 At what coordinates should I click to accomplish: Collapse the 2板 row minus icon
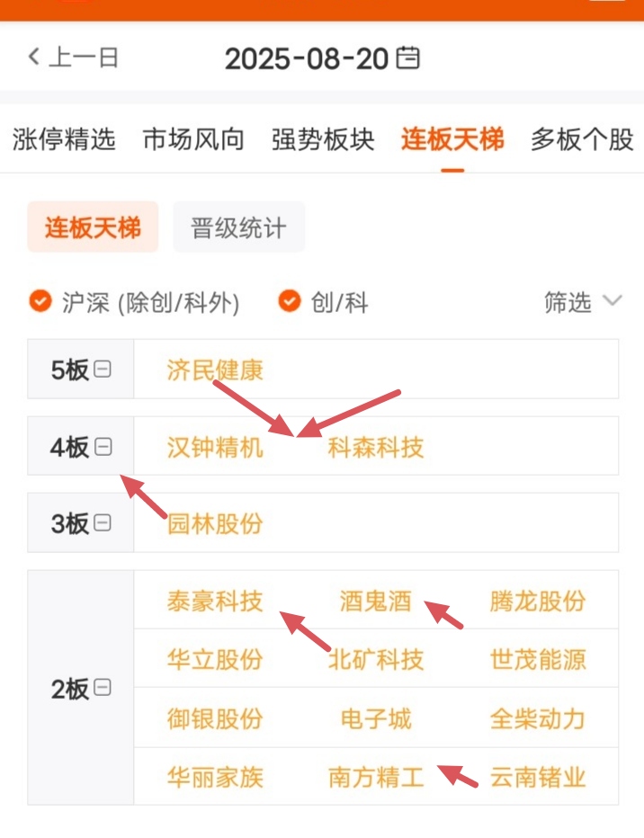pos(102,687)
